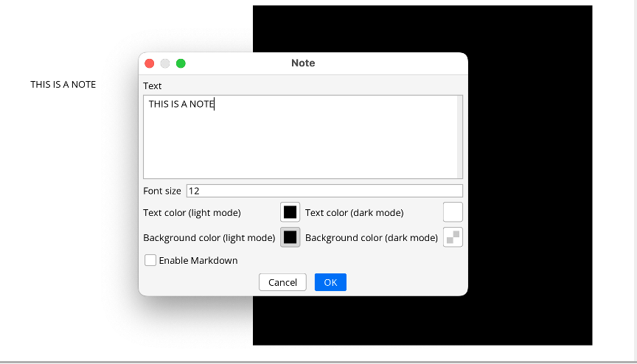Click the Enable Markdown label text
This screenshot has height=364, width=637.
pyautogui.click(x=198, y=261)
